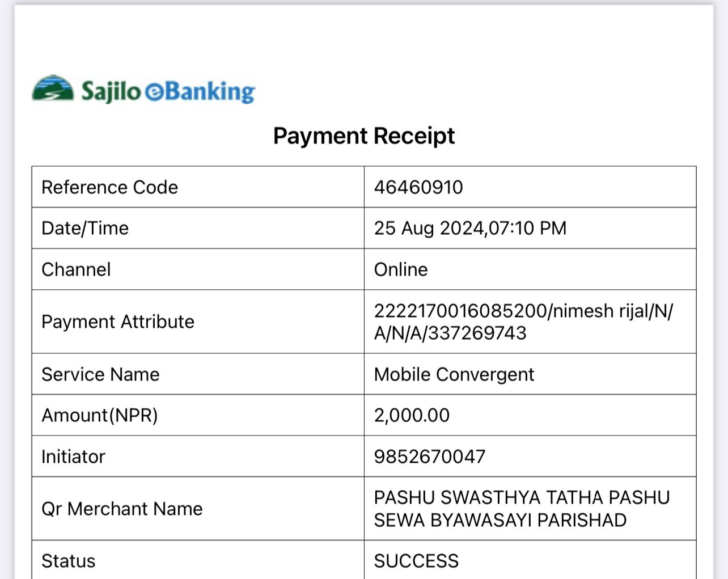Click the date 25 Aug 2024,07:10 PM
Screen dimensions: 728x579
470,228
